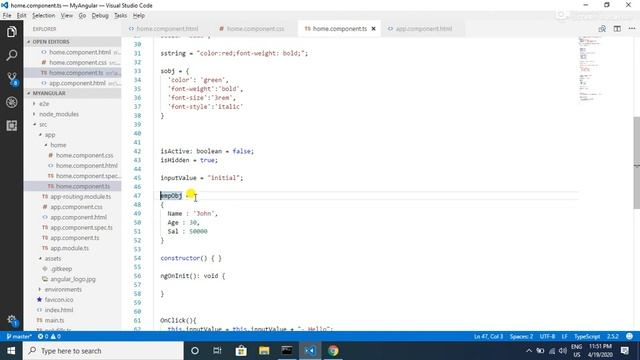Open File Explorer from taskbar
The image size is (640, 360).
point(264,351)
